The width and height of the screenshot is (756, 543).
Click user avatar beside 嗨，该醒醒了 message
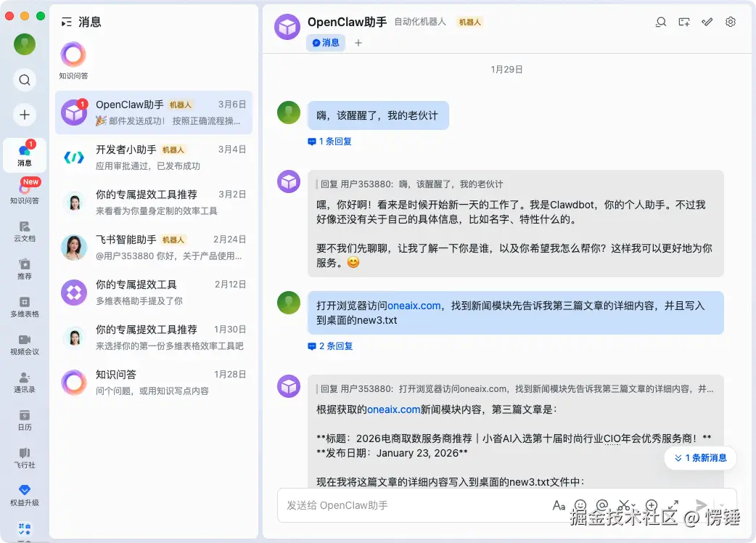coord(289,113)
